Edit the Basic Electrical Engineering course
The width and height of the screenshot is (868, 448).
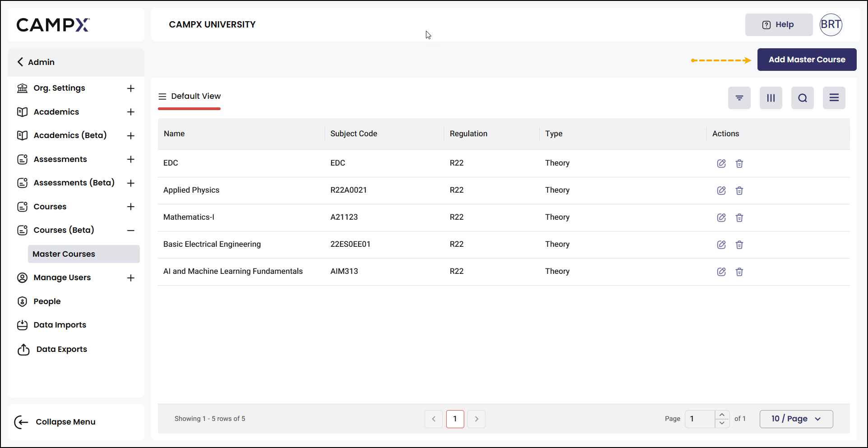(721, 245)
